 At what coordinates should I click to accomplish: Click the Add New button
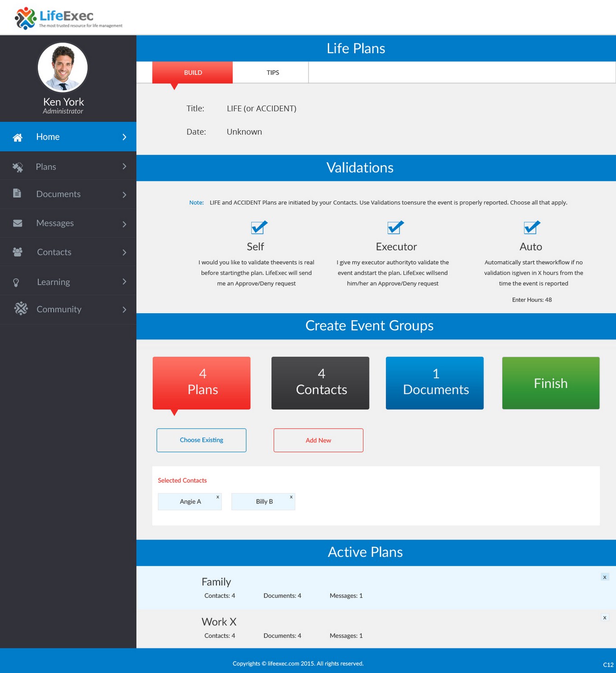[318, 440]
